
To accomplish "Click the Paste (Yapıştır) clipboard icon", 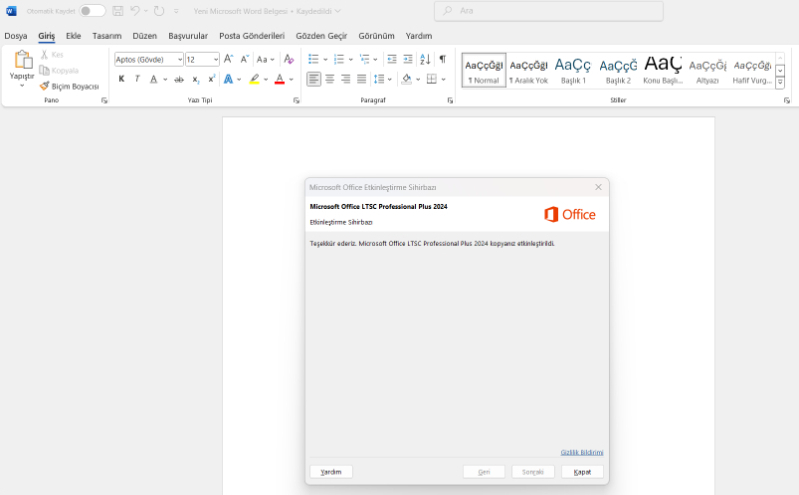I will click(22, 60).
